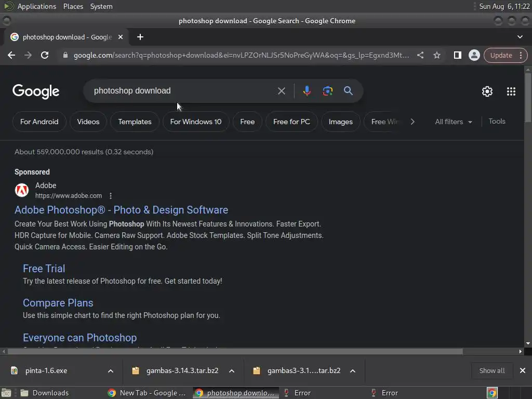Expand options for pinta-1.6.exe download

[111, 371]
